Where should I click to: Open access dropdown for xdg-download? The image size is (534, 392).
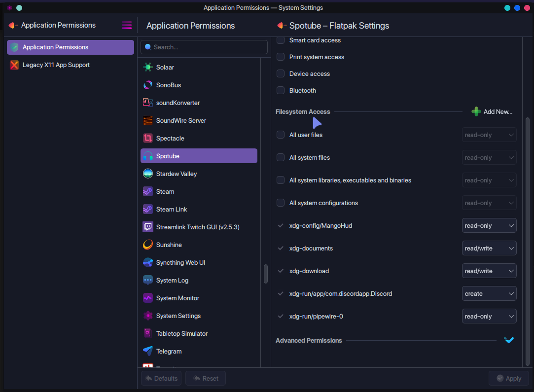coord(489,271)
